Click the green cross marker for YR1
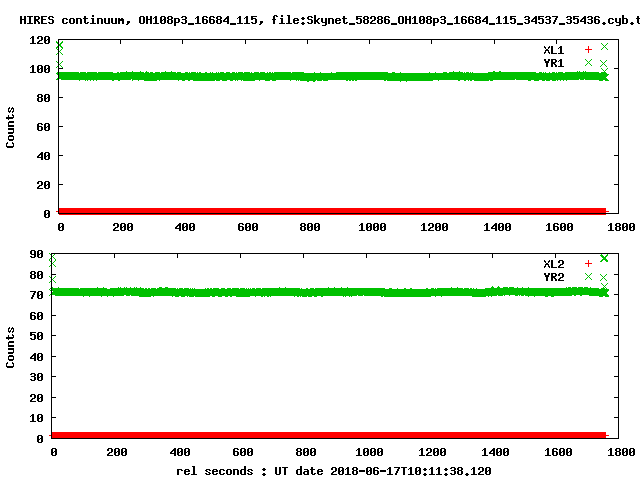 point(588,62)
